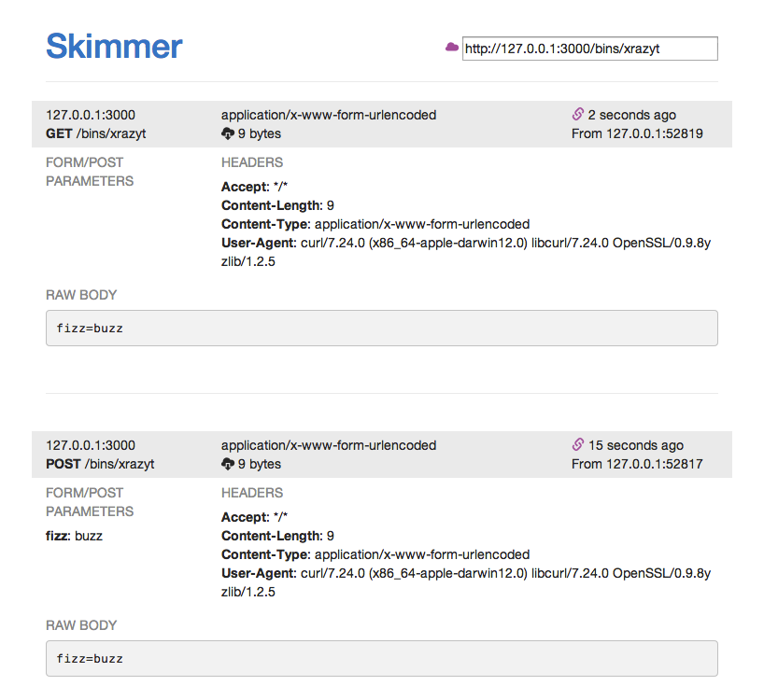Click the POST request raw body box
Viewport: 764px width, 700px height.
[381, 659]
